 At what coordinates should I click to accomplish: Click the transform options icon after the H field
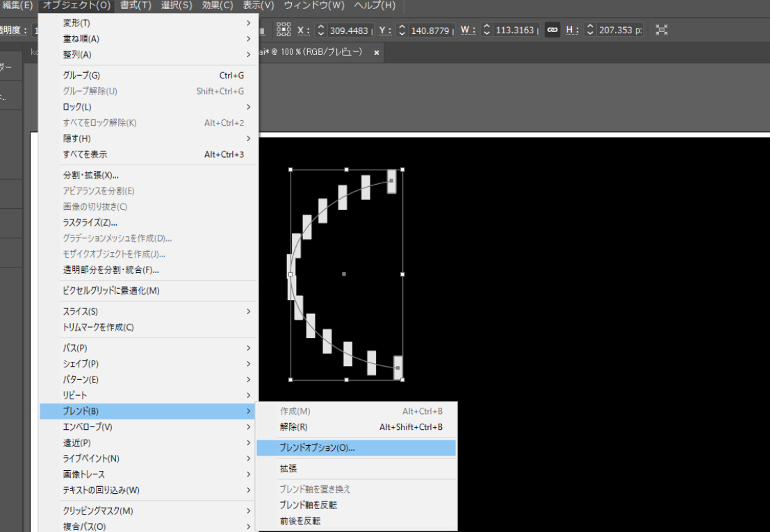coord(662,30)
